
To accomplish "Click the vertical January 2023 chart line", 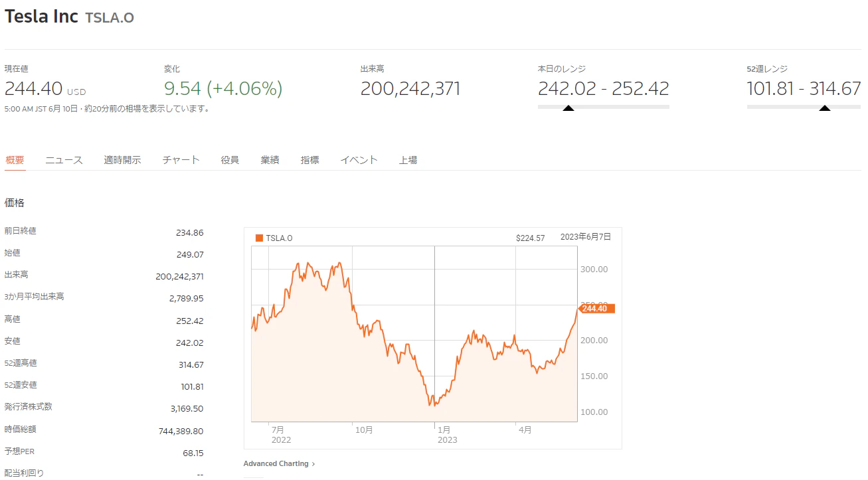I will 434,332.
